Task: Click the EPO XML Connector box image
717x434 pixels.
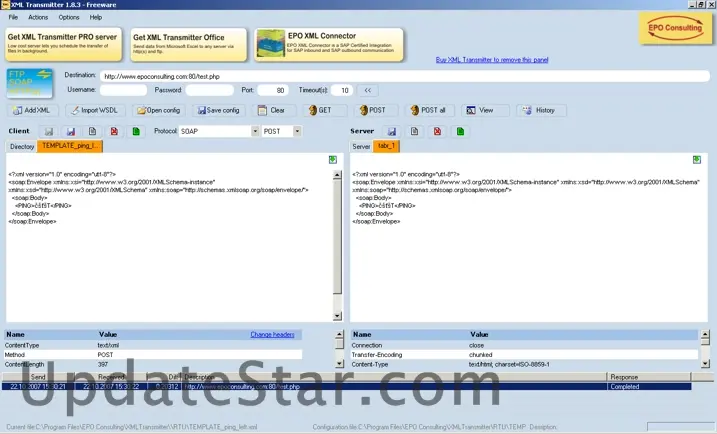Action: point(271,43)
